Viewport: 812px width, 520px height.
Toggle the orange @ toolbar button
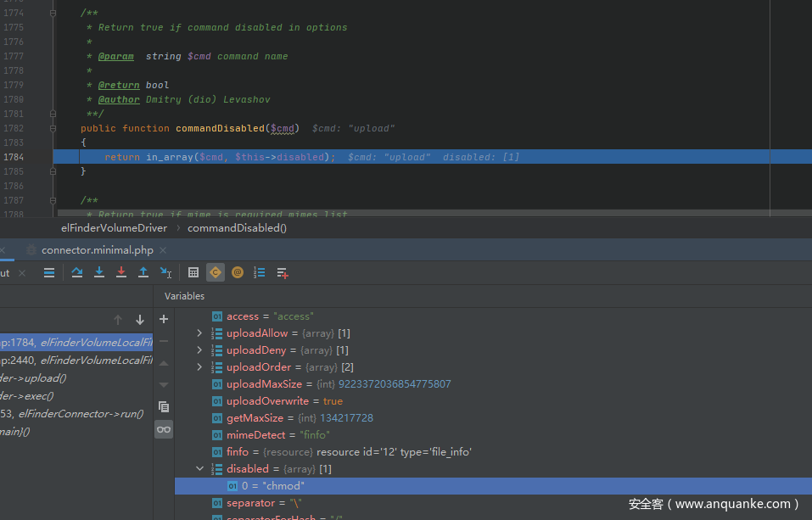click(238, 272)
